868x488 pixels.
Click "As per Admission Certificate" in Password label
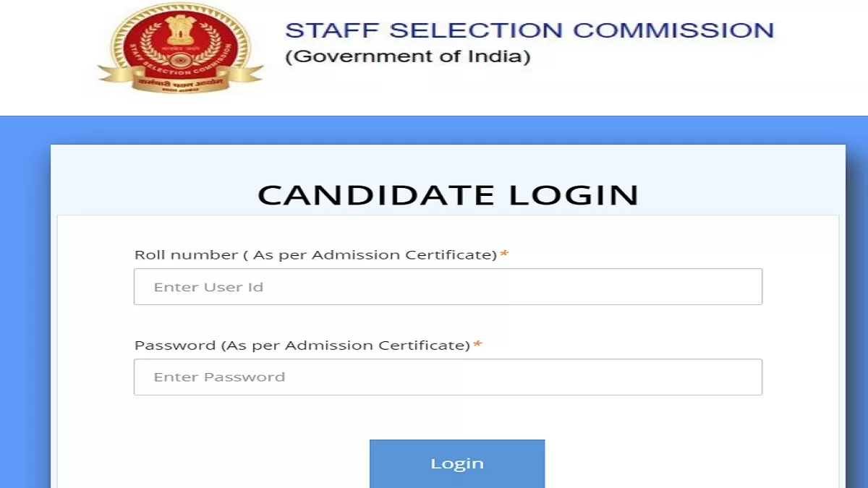346,346
